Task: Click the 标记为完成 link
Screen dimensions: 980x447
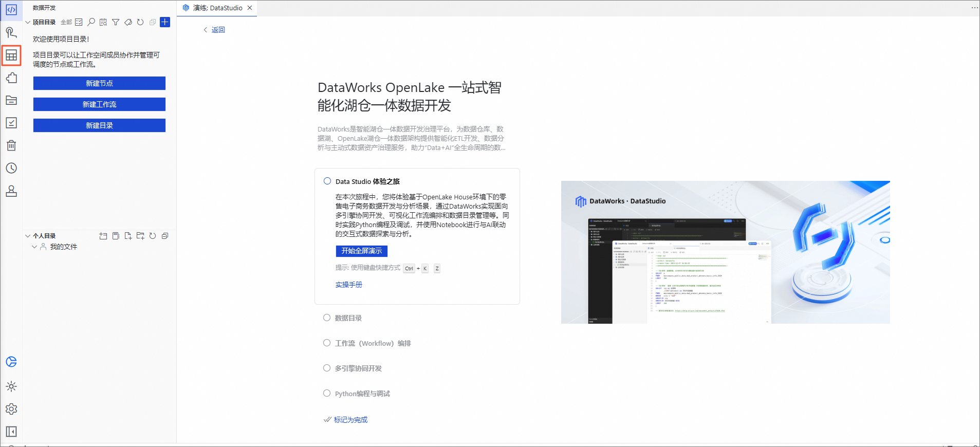Action: pos(350,420)
